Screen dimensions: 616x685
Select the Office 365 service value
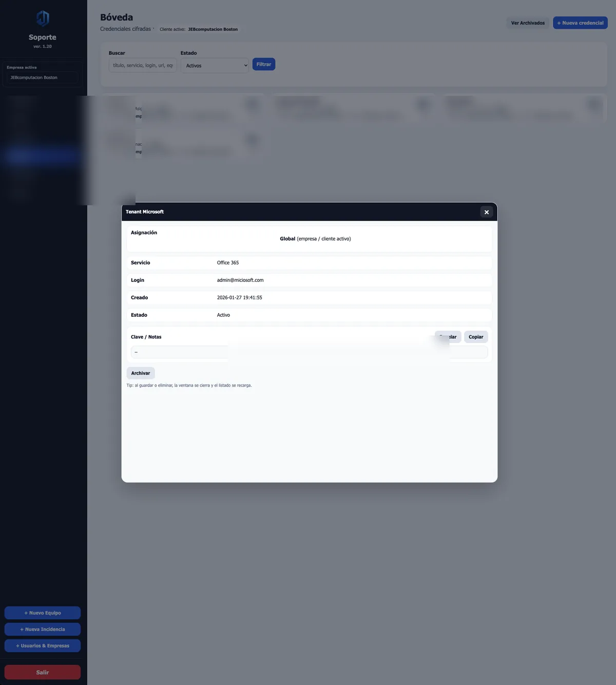point(228,263)
